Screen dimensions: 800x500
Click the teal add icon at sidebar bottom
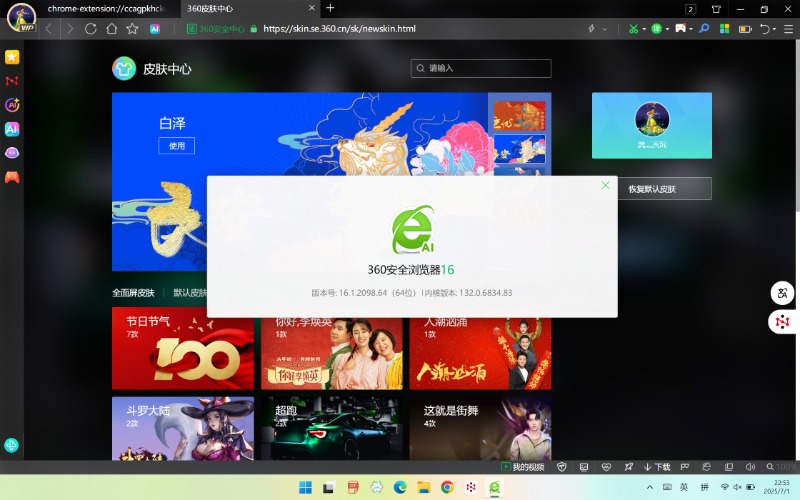pyautogui.click(x=11, y=445)
